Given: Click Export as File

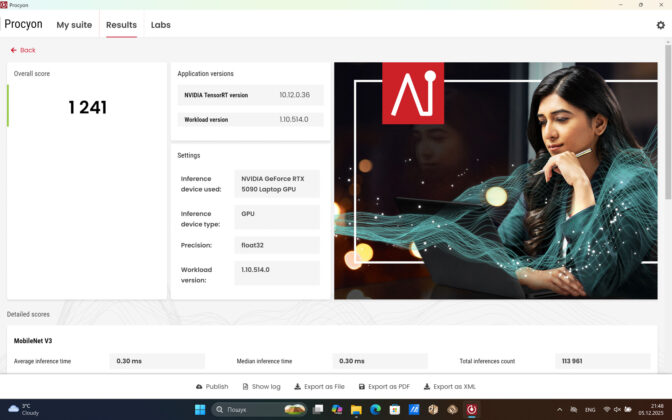Looking at the screenshot, I should (319, 387).
